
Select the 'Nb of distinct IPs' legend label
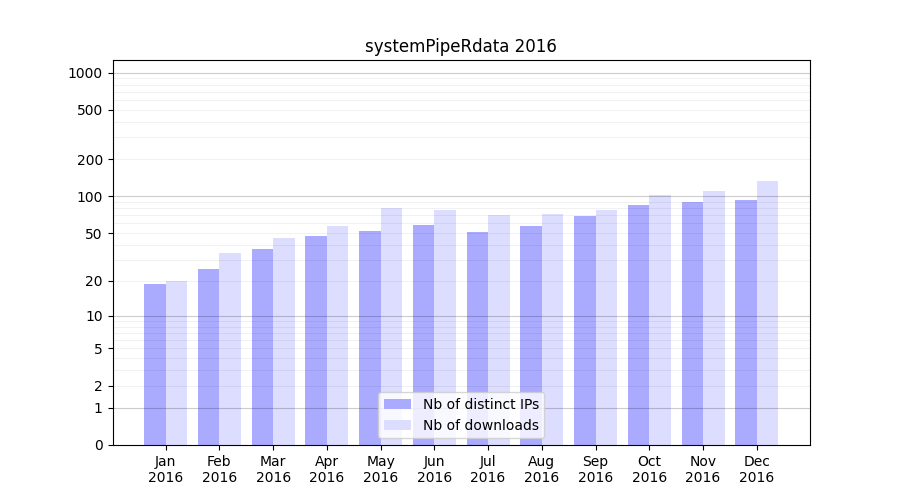pos(480,404)
